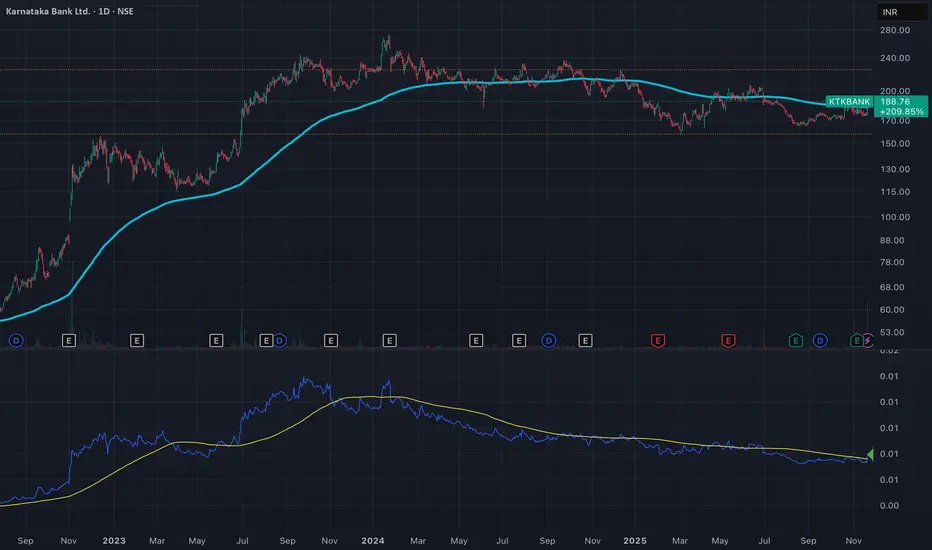Click the 188.76 current price label
The width and height of the screenshot is (932, 550).
tap(893, 102)
